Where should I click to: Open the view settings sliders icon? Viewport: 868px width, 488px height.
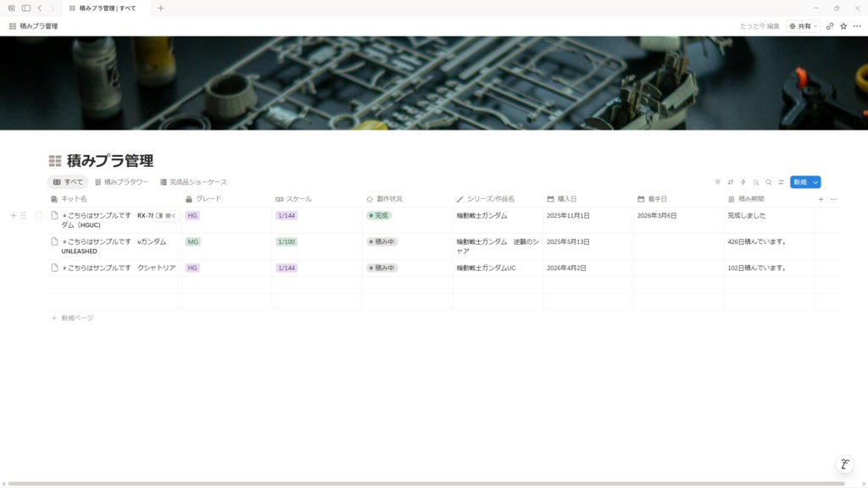pos(781,182)
